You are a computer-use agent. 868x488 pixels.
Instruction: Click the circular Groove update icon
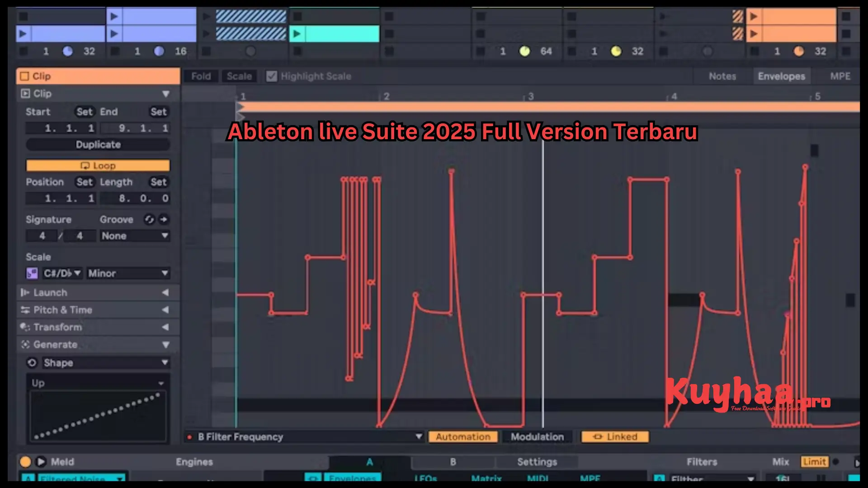pos(149,220)
